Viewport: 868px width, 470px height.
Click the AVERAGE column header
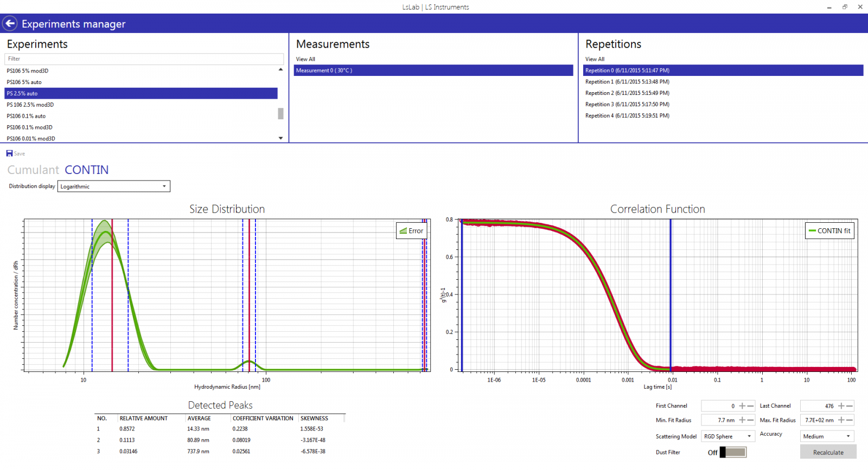point(199,419)
